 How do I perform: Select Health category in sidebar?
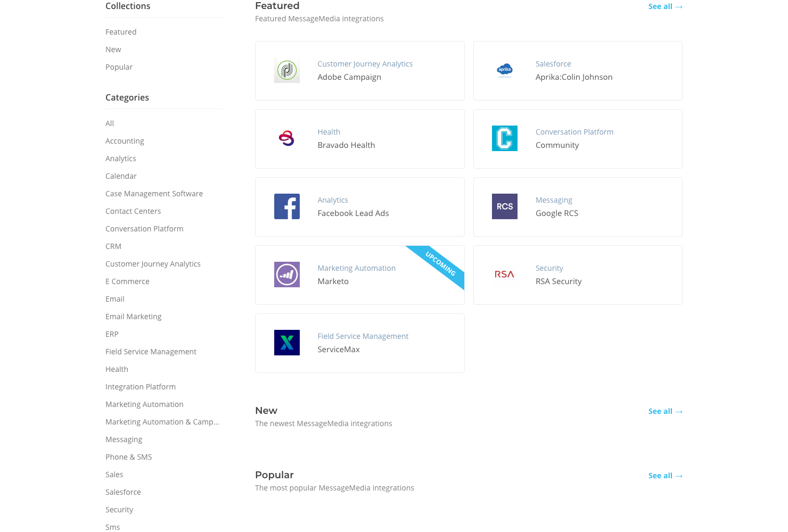pyautogui.click(x=117, y=369)
